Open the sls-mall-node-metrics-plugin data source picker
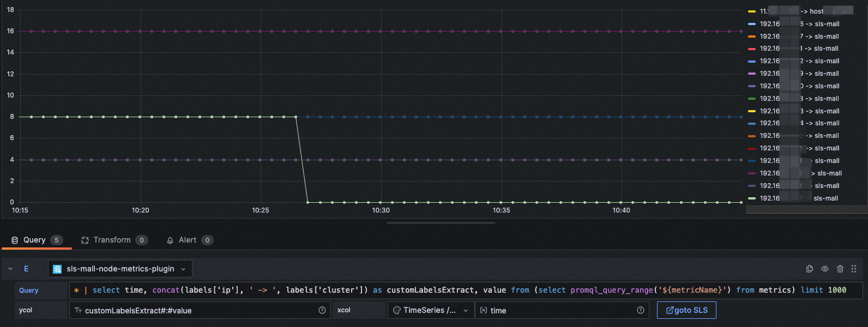Viewport: 868px width, 327px height. pyautogui.click(x=120, y=269)
